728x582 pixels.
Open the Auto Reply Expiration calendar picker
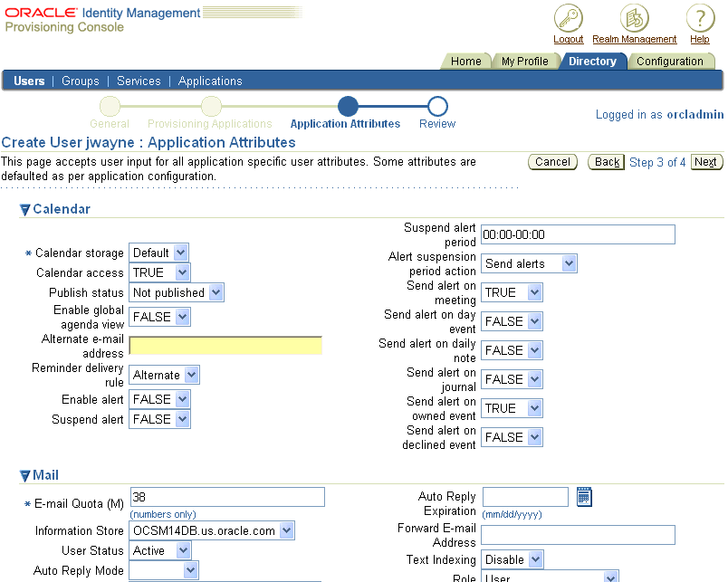coord(584,496)
